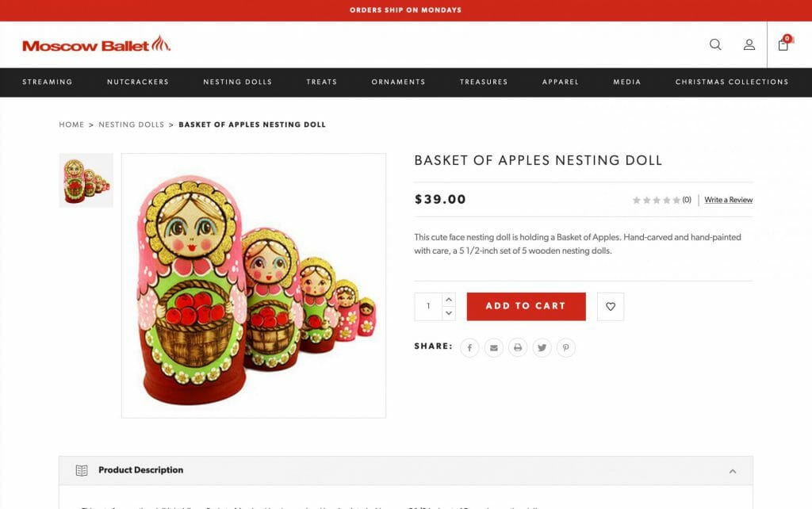The width and height of the screenshot is (812, 509).
Task: Open the Nutcrackers menu
Action: pyautogui.click(x=138, y=82)
